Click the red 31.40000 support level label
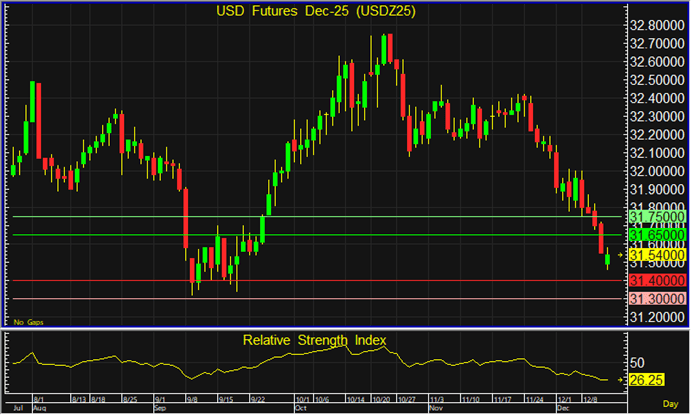691x415 pixels. (655, 281)
